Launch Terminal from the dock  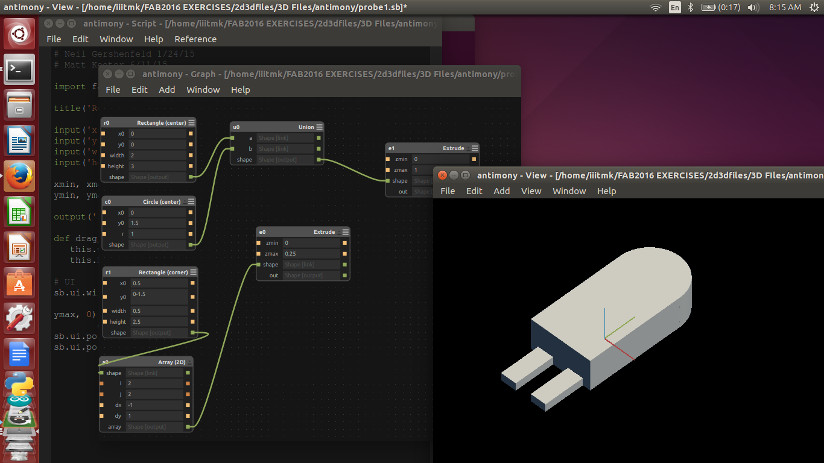click(x=19, y=70)
